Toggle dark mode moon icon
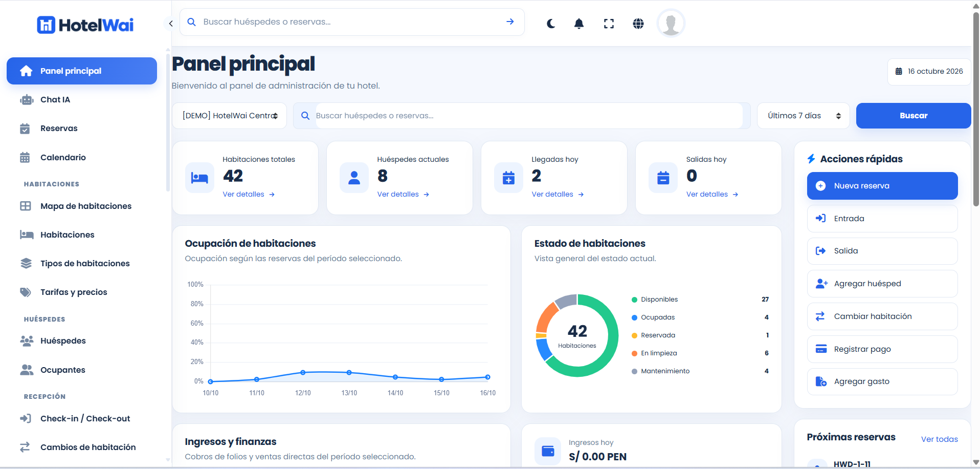Image resolution: width=980 pixels, height=469 pixels. (x=551, y=24)
